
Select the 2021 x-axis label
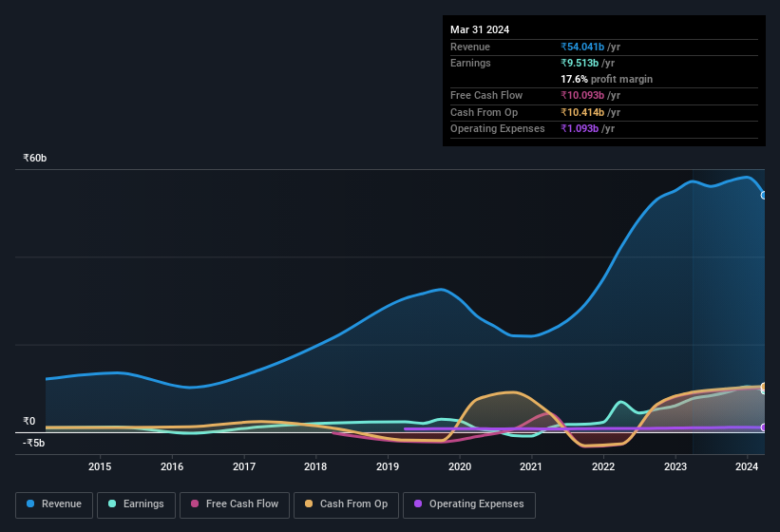point(531,466)
